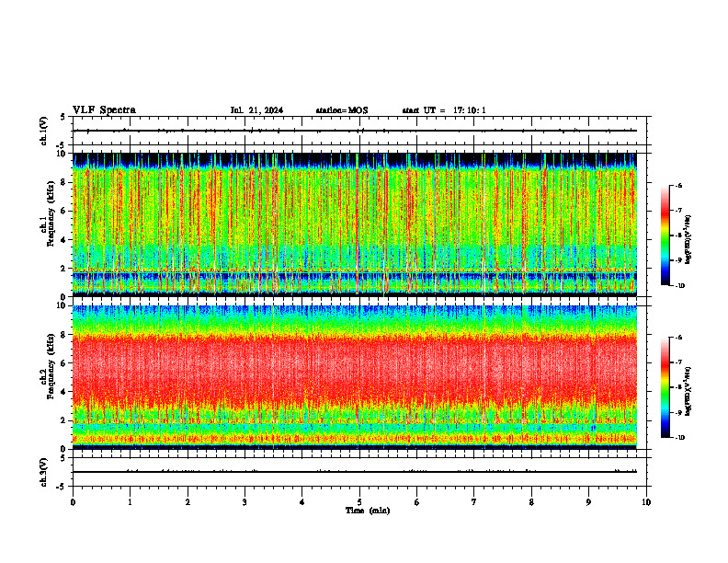The height and width of the screenshot is (563, 728).
Task: Click the ch.2 spectrogram panel
Action: [x=355, y=377]
